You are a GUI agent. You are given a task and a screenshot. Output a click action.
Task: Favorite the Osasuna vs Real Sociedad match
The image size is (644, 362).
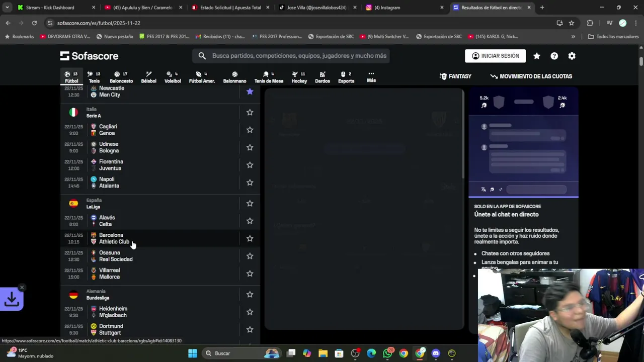pos(250,256)
